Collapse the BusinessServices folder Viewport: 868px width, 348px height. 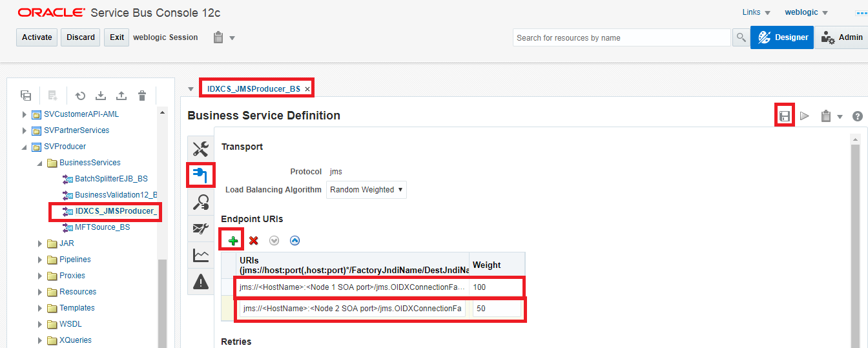[40, 163]
